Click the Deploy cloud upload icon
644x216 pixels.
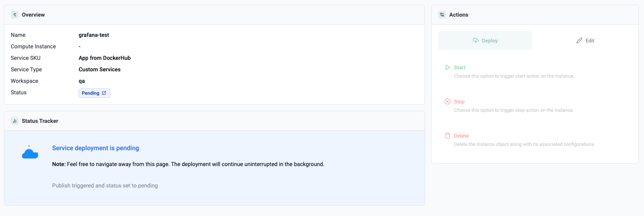tap(476, 40)
